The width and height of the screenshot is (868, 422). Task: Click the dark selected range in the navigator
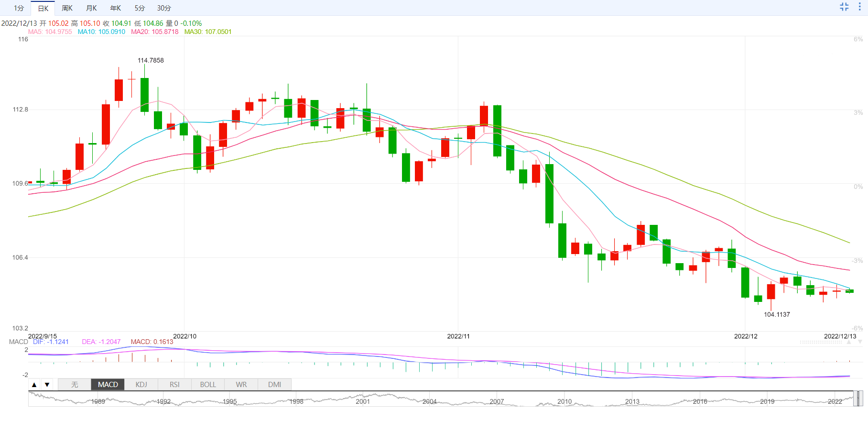point(857,399)
